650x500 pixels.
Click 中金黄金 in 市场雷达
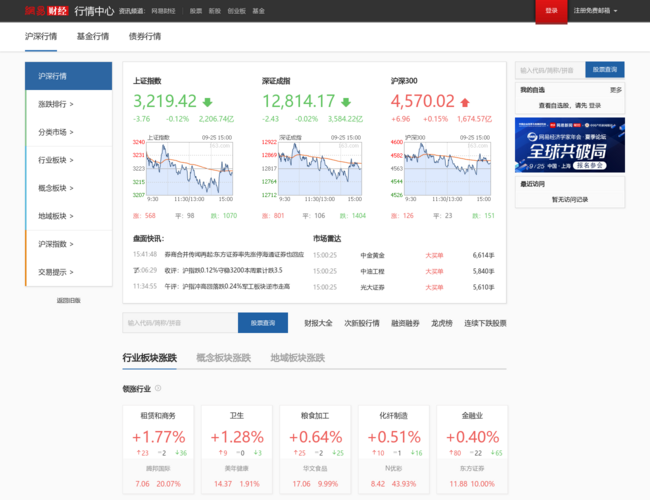tap(372, 255)
